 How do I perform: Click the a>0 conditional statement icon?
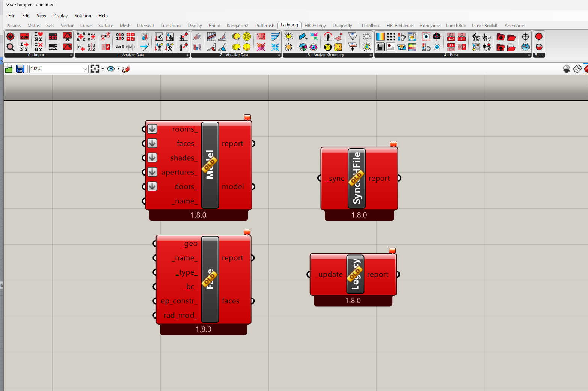[x=120, y=47]
